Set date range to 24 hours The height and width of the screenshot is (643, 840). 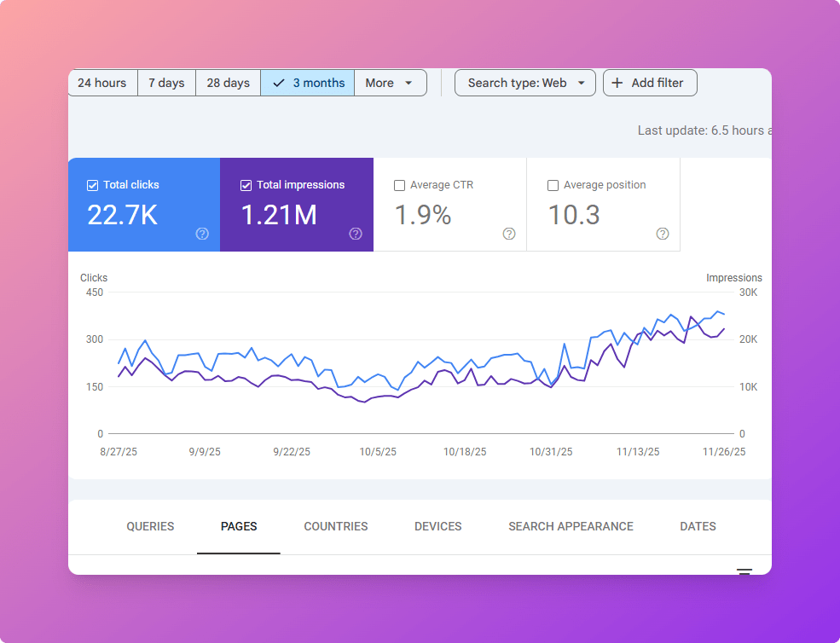pyautogui.click(x=101, y=83)
